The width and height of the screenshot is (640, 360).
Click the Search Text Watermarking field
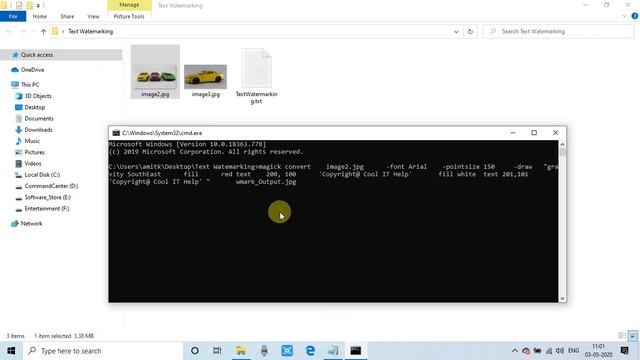(x=559, y=31)
